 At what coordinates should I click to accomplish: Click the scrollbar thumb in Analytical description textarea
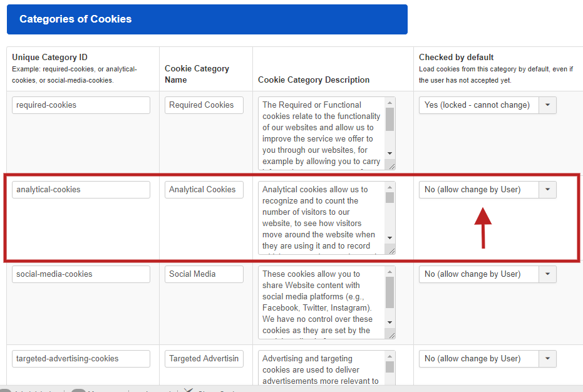point(390,197)
